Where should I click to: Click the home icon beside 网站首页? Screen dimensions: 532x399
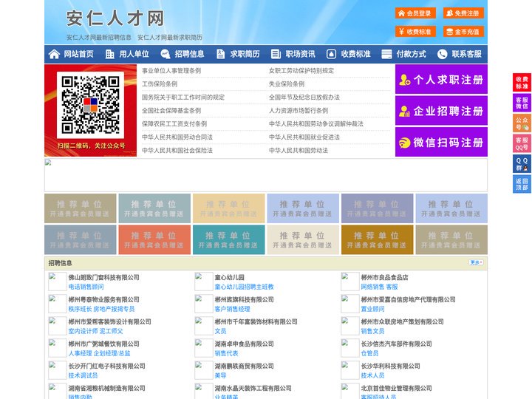54,54
